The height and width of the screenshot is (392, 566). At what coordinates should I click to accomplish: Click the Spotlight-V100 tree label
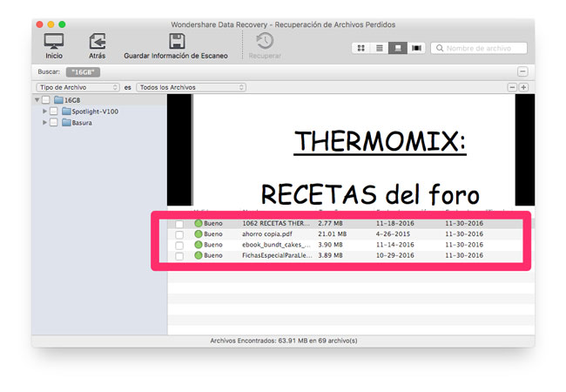pos(95,112)
